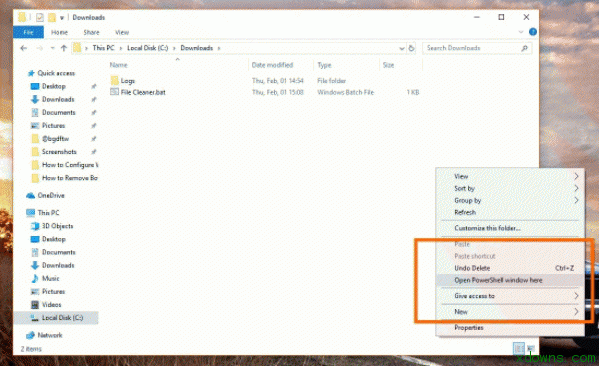Click the Back navigation arrow
Image resolution: width=599 pixels, height=366 pixels.
pyautogui.click(x=24, y=48)
